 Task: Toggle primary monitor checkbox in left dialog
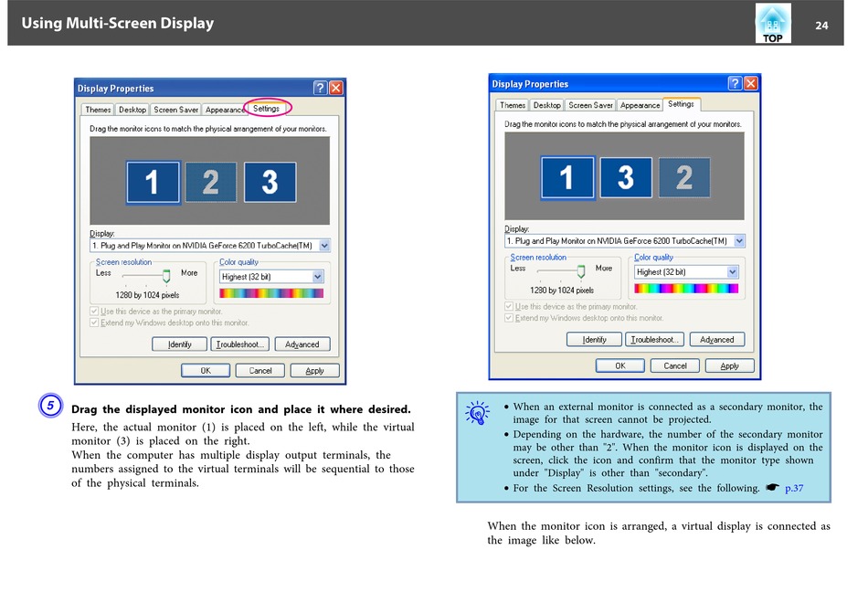point(94,312)
